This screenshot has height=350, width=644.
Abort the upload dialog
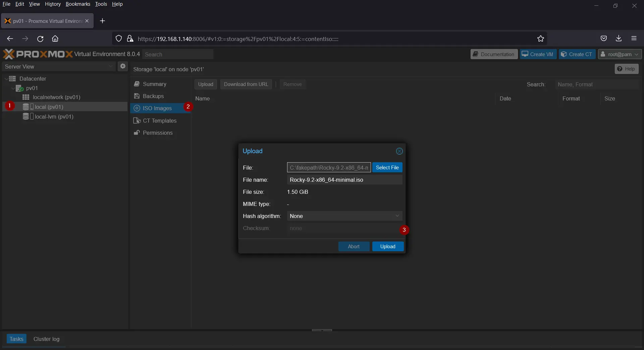tap(354, 246)
